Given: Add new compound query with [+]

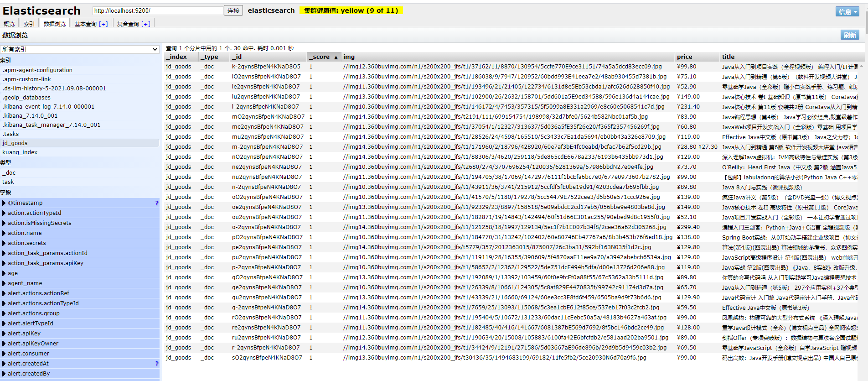Looking at the screenshot, I should coord(146,24).
